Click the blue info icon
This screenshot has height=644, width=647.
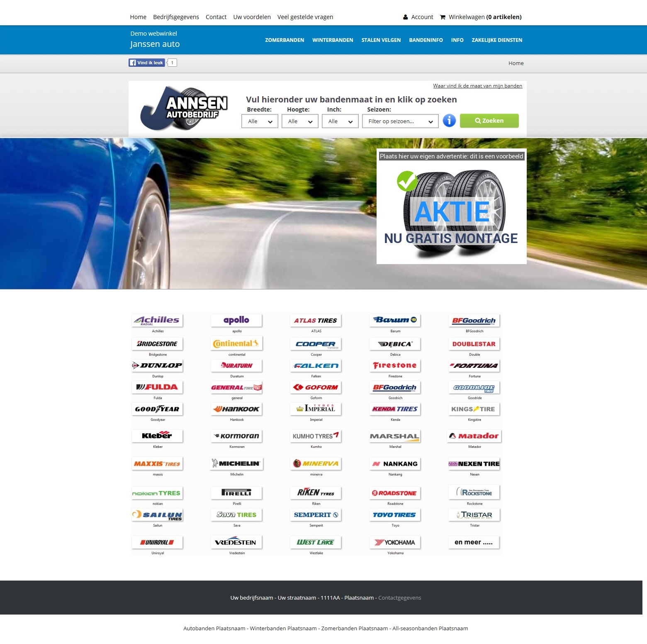449,121
